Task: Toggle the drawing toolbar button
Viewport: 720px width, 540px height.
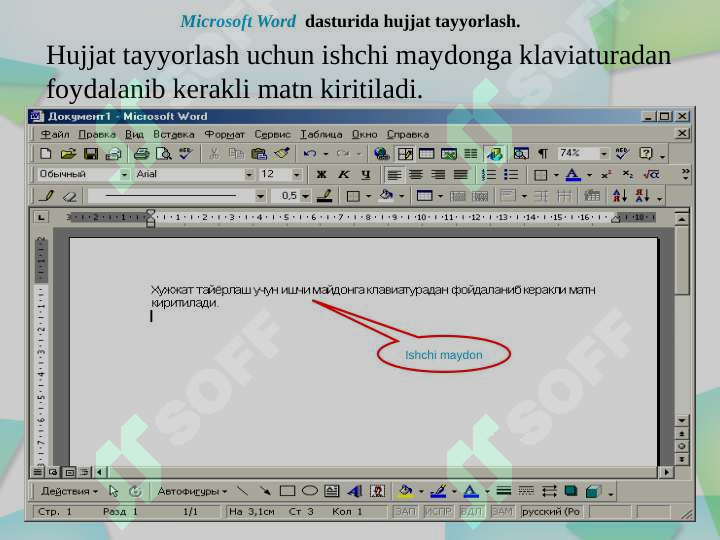Action: (x=495, y=153)
